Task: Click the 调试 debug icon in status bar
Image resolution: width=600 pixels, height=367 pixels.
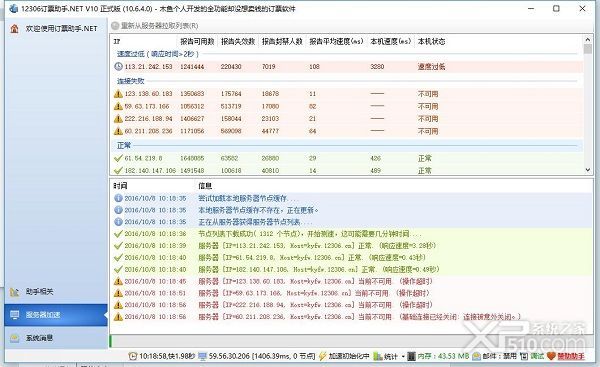Action: click(x=524, y=356)
